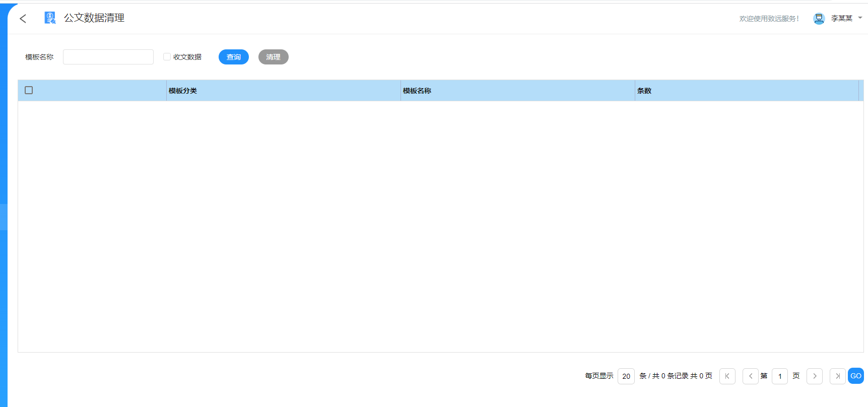Click the 李某某 username label
The image size is (868, 407).
[841, 19]
